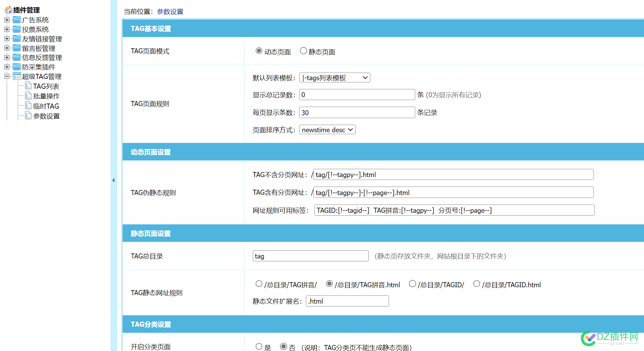Click the page icon next to 临时TAG
This screenshot has width=644, height=351.
pyautogui.click(x=28, y=106)
